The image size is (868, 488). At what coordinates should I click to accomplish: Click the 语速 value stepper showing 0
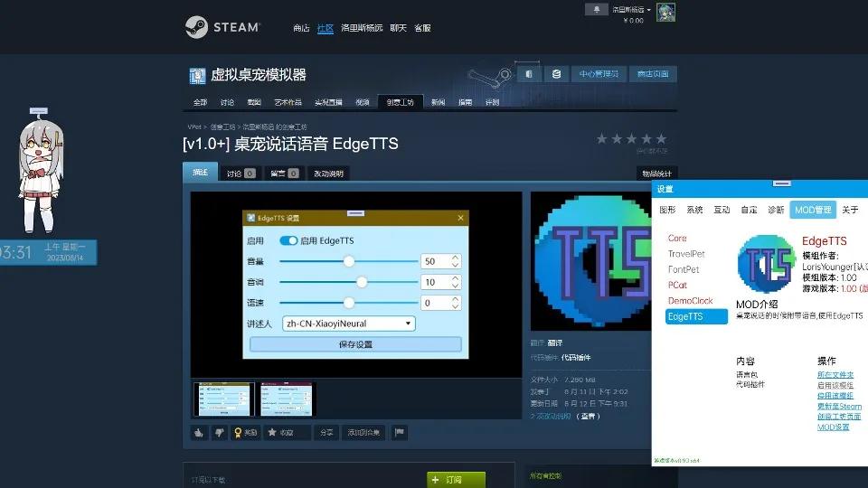coord(440,303)
